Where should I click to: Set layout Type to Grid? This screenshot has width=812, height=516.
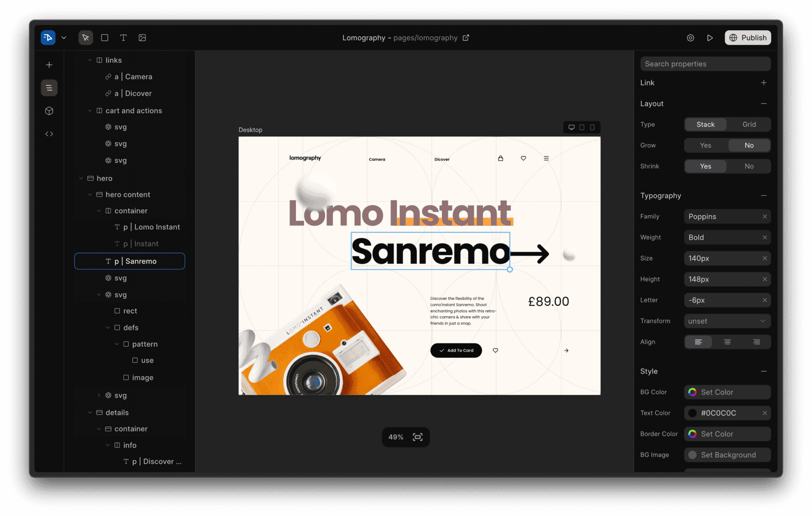pos(749,125)
